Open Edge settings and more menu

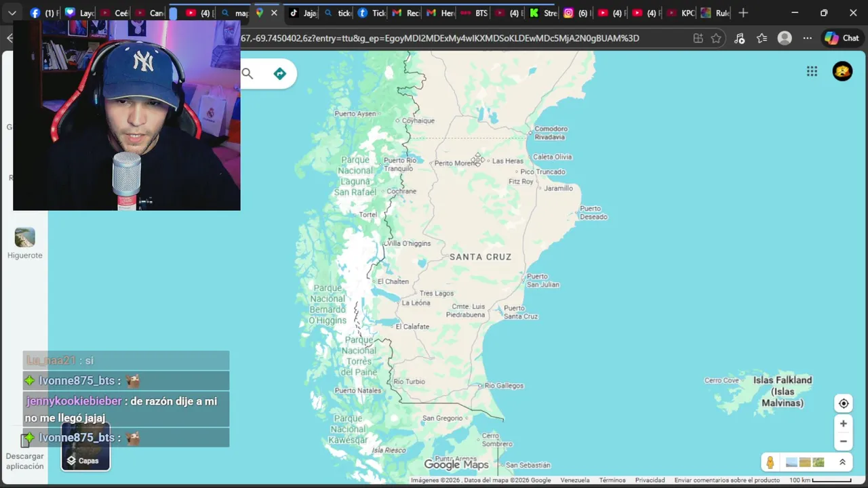click(807, 38)
